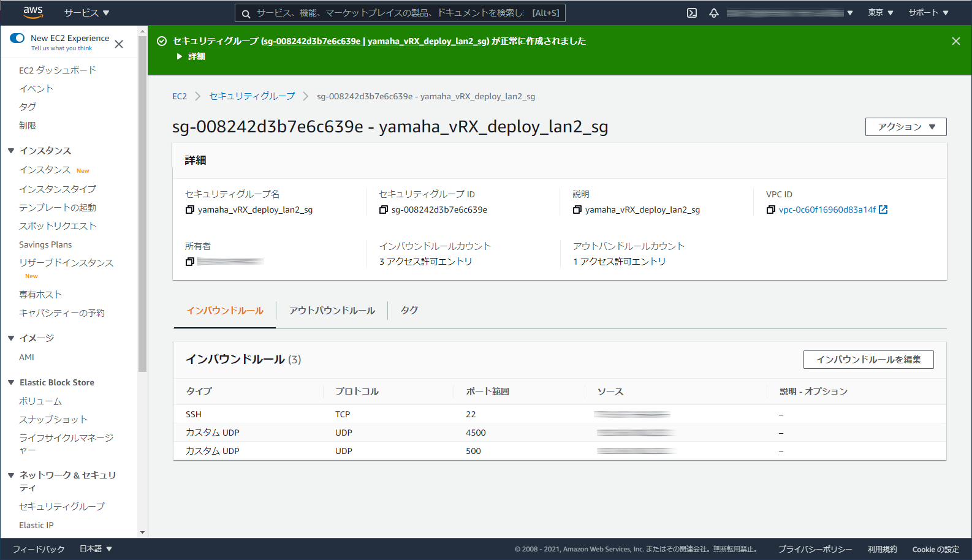Copy the security group ID value
This screenshot has width=972, height=560.
[x=384, y=210]
